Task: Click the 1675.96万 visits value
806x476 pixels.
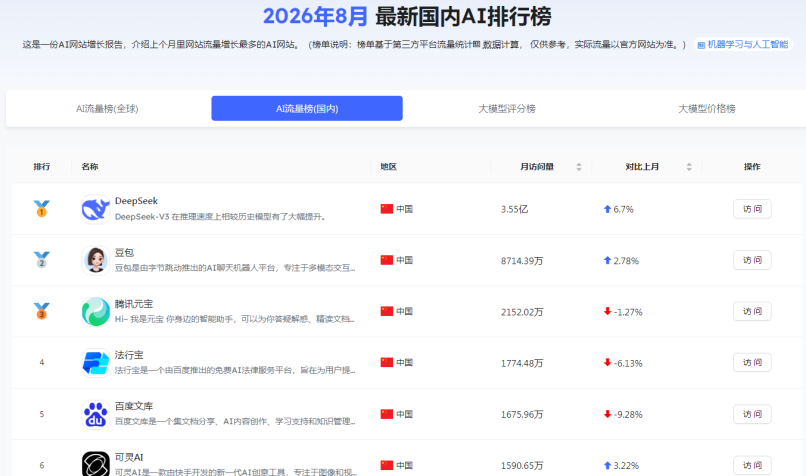Action: 522,414
